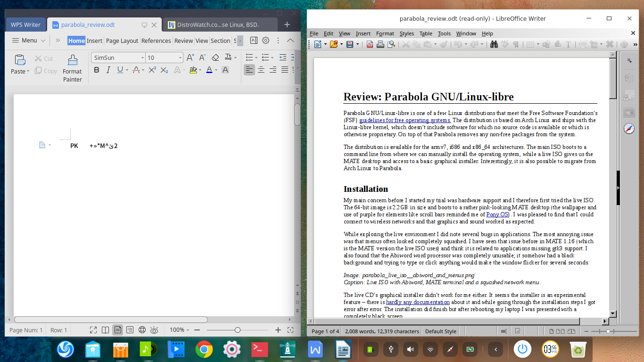Print document in LibreOffice Writer
This screenshot has height=362, width=644.
point(380,44)
